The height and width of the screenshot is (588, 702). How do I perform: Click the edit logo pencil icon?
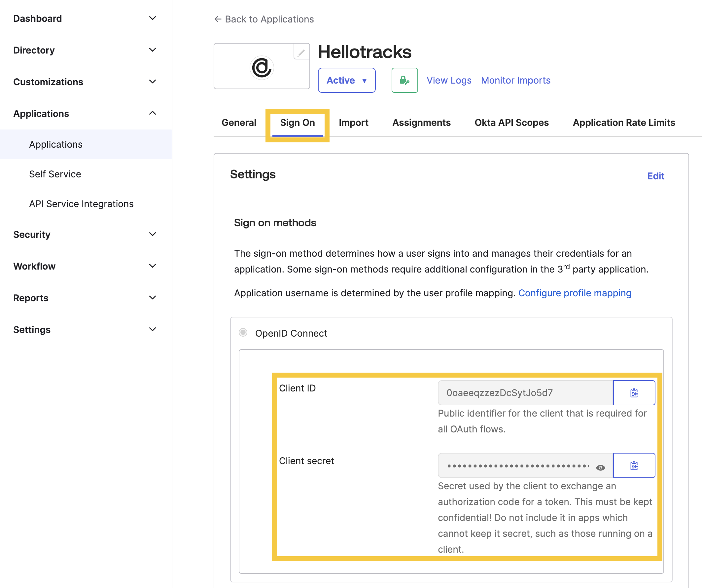tap(301, 52)
